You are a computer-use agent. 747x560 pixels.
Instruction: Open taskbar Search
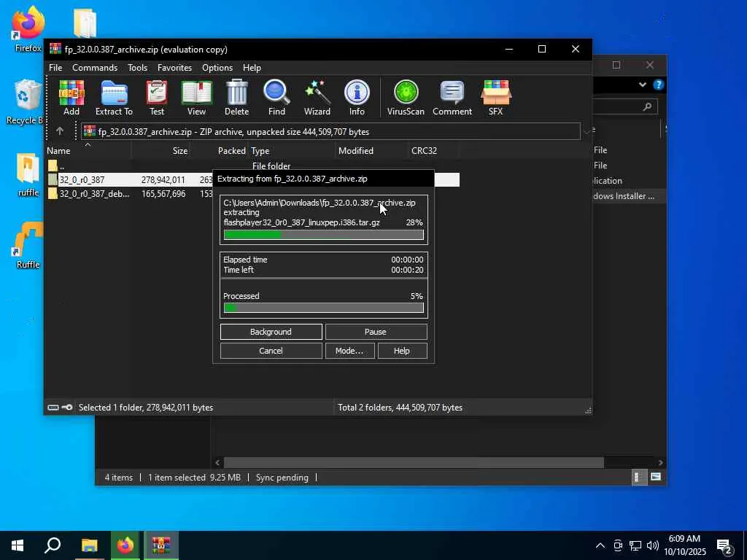53,545
